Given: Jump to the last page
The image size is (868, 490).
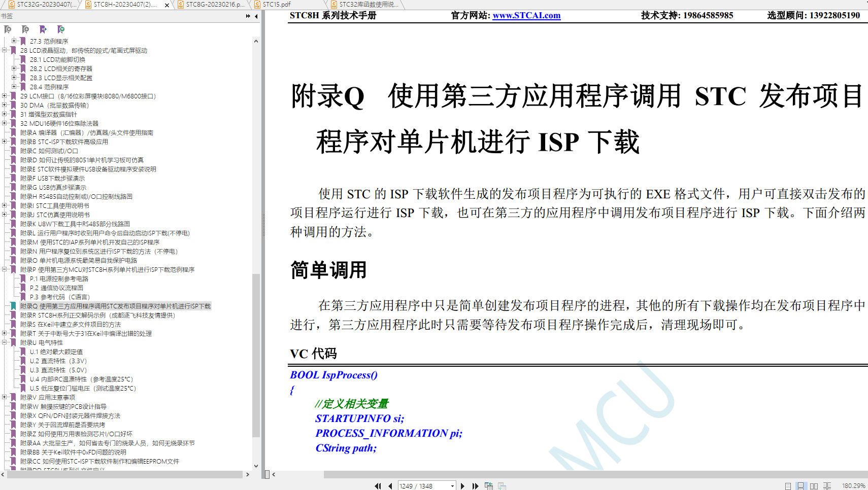Looking at the screenshot, I should click(x=475, y=486).
